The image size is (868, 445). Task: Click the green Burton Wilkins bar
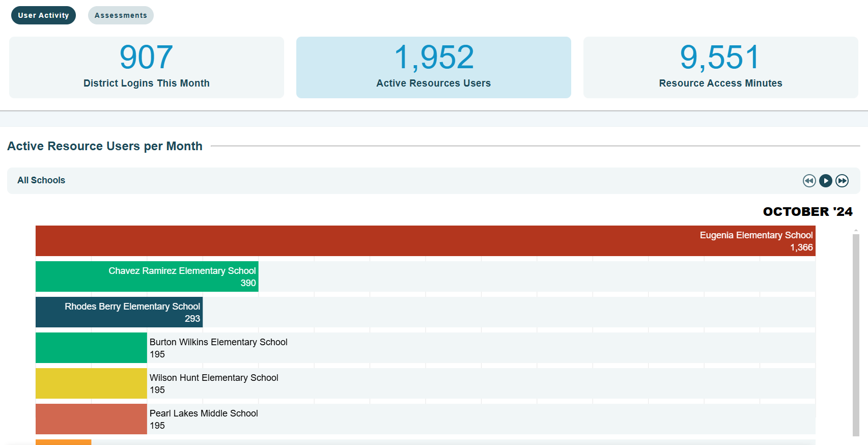[91, 348]
